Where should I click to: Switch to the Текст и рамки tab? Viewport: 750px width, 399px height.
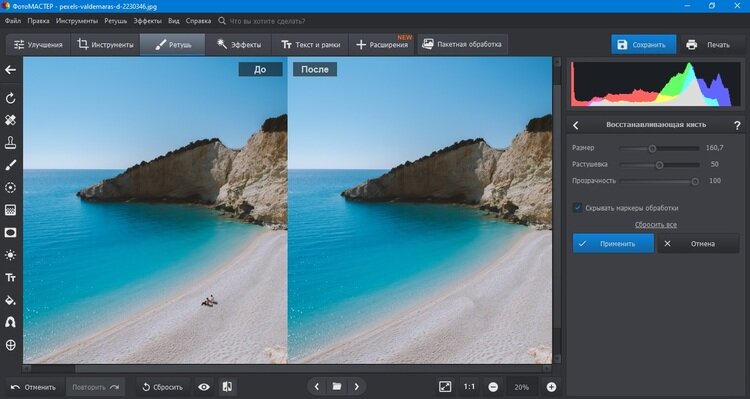click(310, 44)
